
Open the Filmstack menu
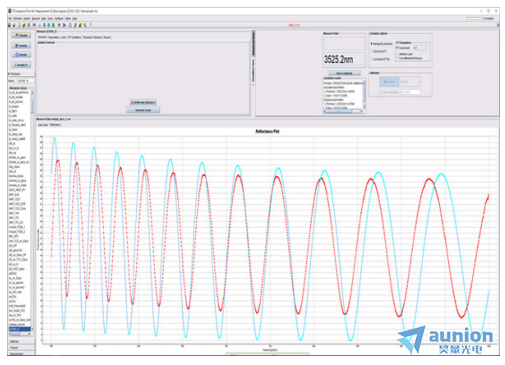click(x=17, y=19)
